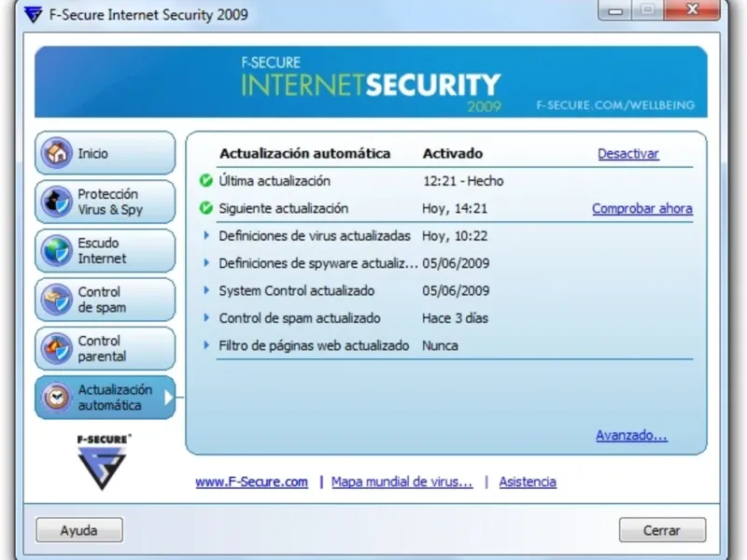The image size is (747, 560).
Task: Open Mapa mundial de virus link
Action: [402, 482]
